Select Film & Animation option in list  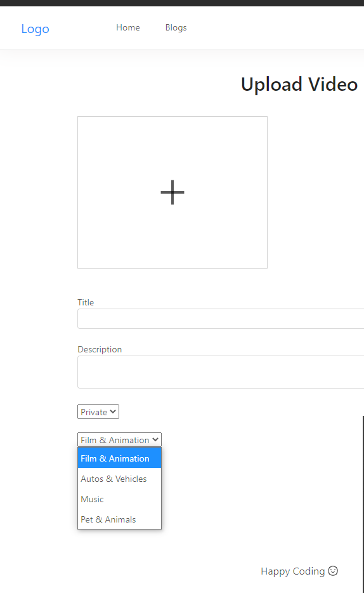pos(119,458)
